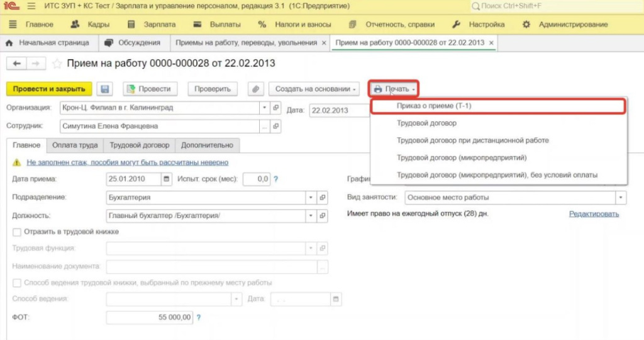Image resolution: width=644 pixels, height=340 pixels.
Task: Click the paperclip attachments icon
Action: (x=255, y=89)
